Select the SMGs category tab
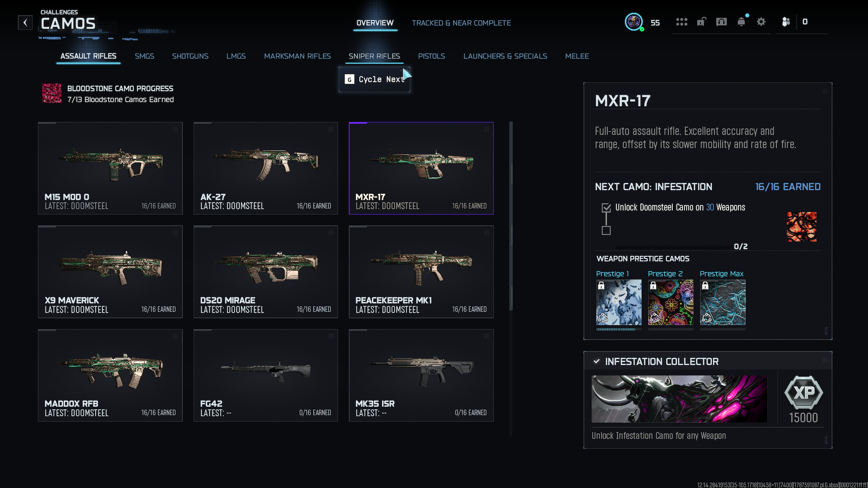The height and width of the screenshot is (488, 868). click(144, 56)
